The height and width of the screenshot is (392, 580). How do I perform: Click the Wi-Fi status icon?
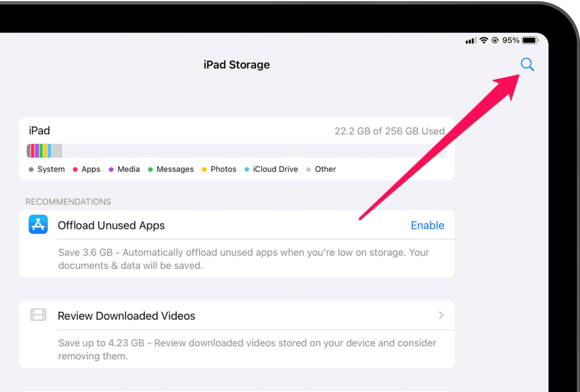[x=484, y=40]
